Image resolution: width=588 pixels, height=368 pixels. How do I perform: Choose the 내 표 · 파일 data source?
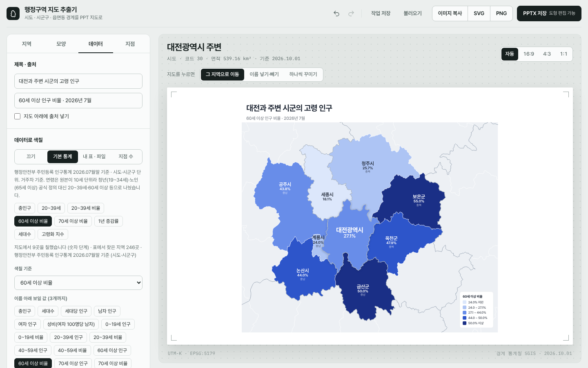point(94,157)
